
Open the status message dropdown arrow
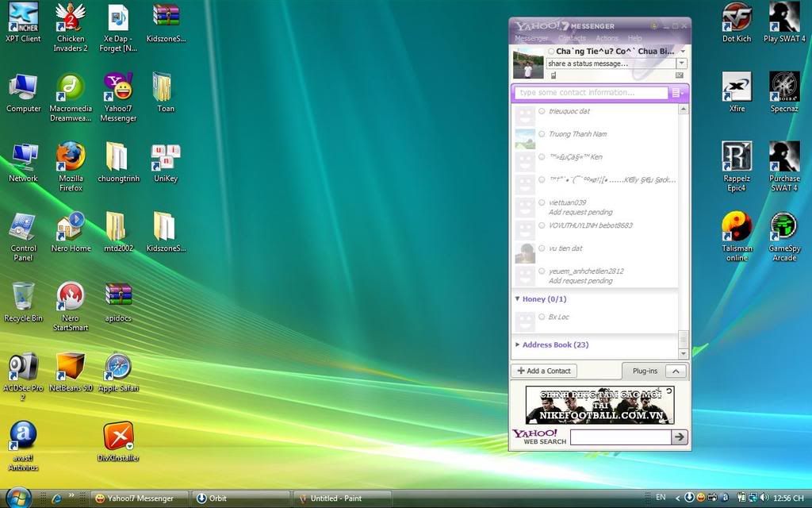click(682, 63)
